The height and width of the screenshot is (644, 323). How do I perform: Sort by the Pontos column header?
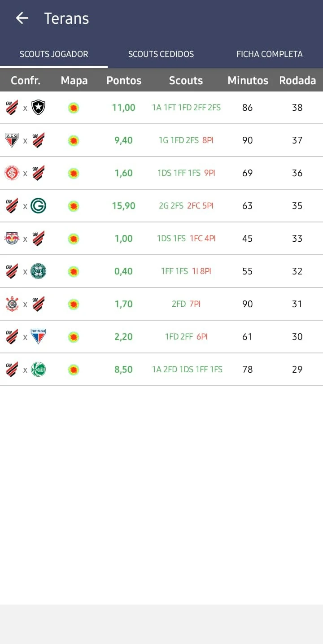[124, 81]
